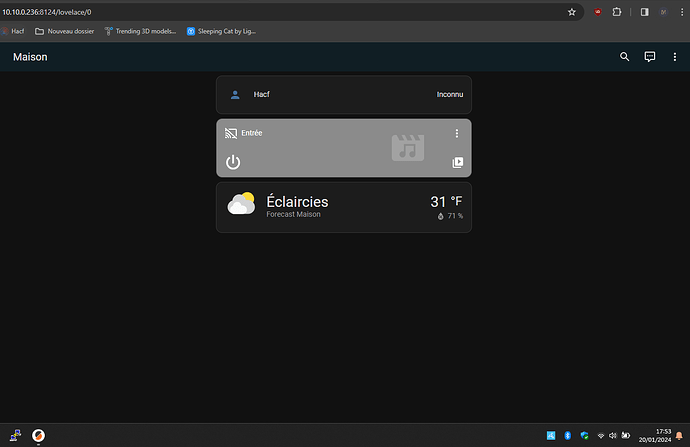690x447 pixels.
Task: Open the Trending 3D models bookmark
Action: click(140, 31)
